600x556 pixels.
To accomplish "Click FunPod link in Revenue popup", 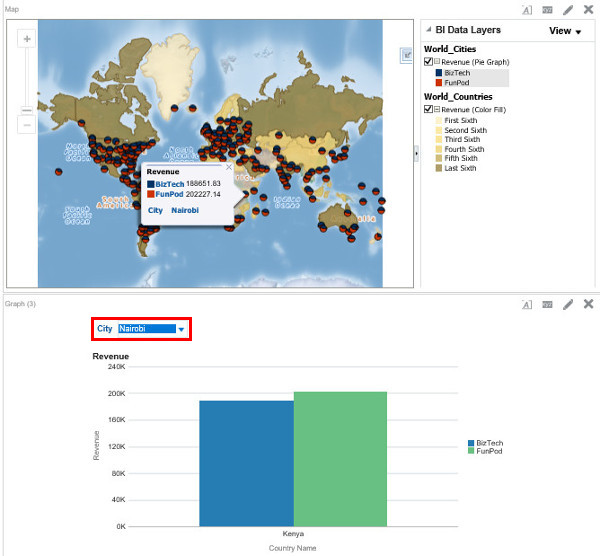I will pyautogui.click(x=169, y=194).
